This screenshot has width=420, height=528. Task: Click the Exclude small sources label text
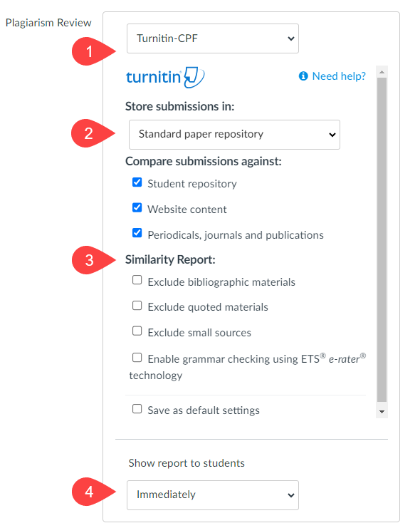coord(199,333)
